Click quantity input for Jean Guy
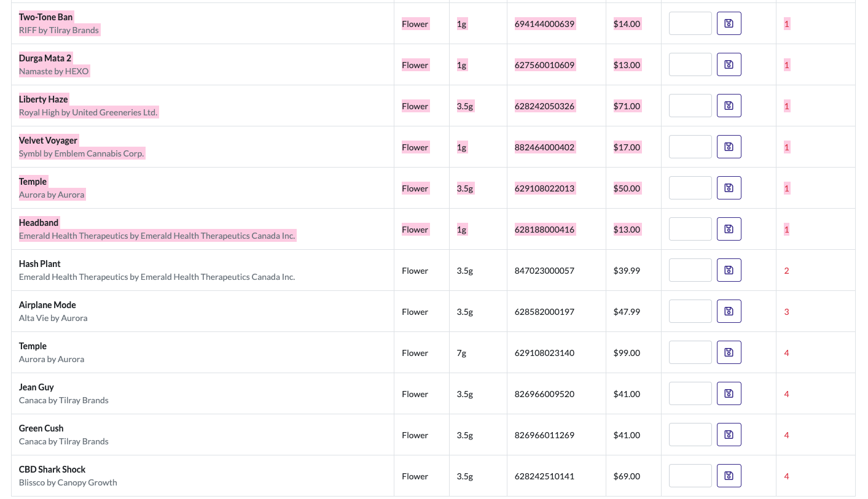 (x=690, y=393)
